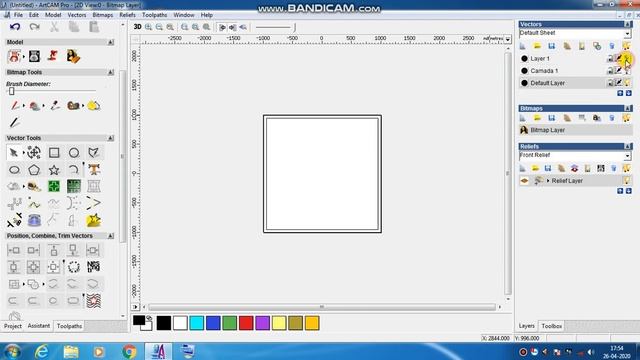This screenshot has height=360, width=640.
Task: Click the Mona Lisa icon in Model section
Action: [73, 56]
